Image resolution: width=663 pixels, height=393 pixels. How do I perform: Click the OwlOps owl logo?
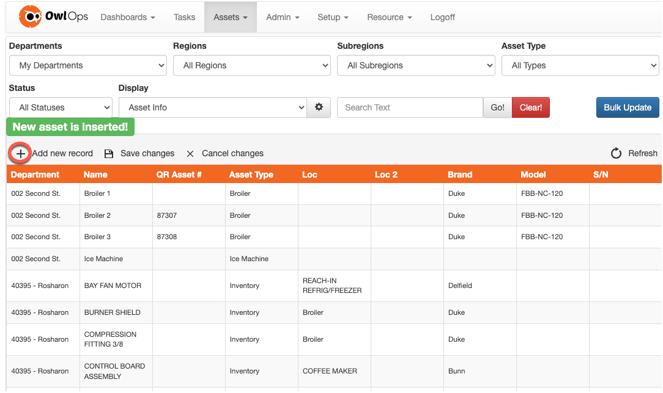30,16
